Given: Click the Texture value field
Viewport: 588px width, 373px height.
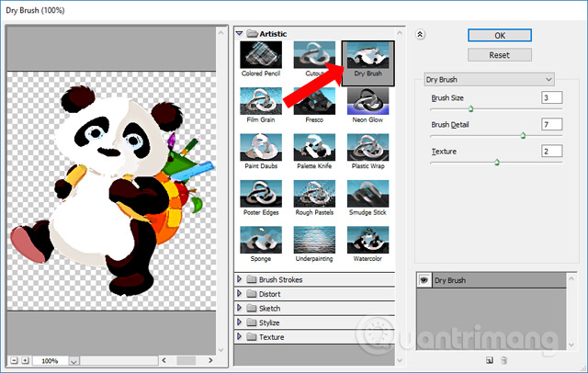Looking at the screenshot, I should click(551, 151).
